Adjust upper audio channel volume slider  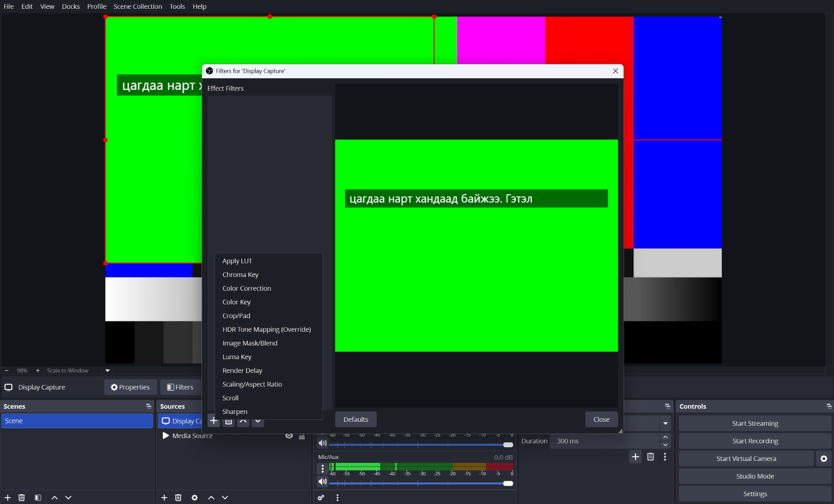[421, 445]
